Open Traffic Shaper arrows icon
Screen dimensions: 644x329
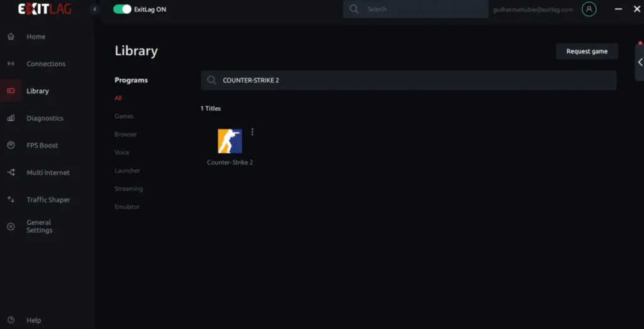coord(11,199)
